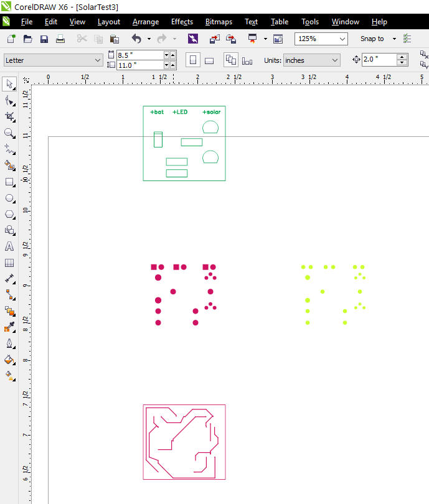Select the Crop tool
429x504 pixels.
pyautogui.click(x=9, y=116)
